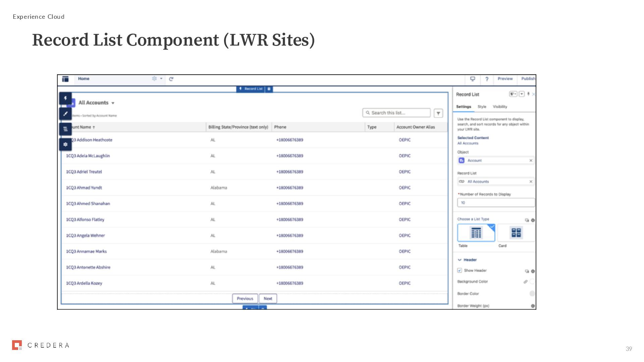Switch to the Style tab
644x362 pixels.
(x=482, y=107)
